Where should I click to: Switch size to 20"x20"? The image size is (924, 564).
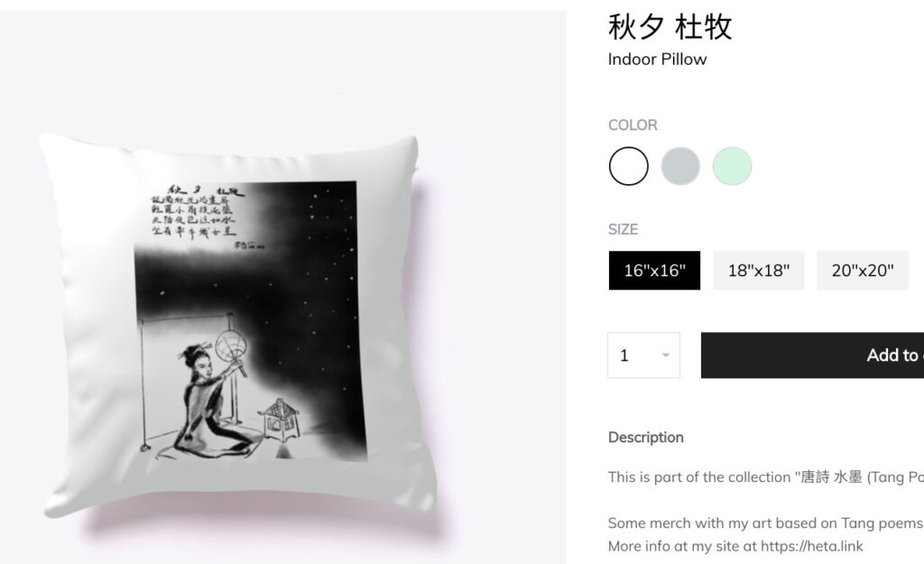pyautogui.click(x=862, y=271)
